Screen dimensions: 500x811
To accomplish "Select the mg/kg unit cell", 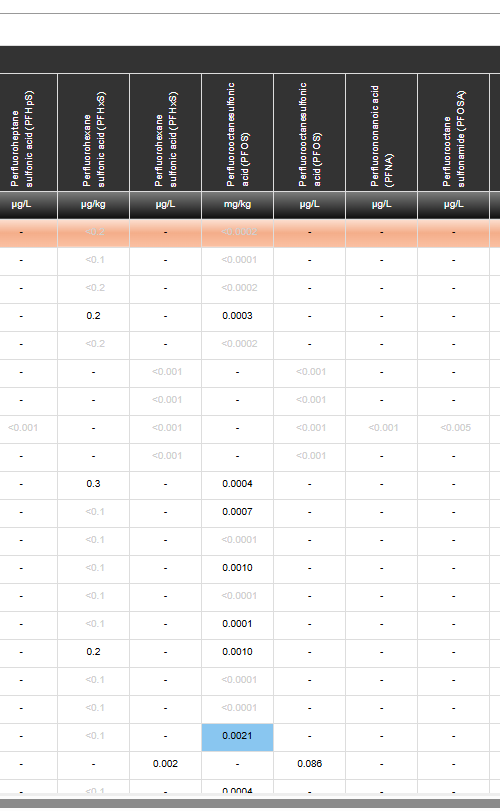I will 237,204.
